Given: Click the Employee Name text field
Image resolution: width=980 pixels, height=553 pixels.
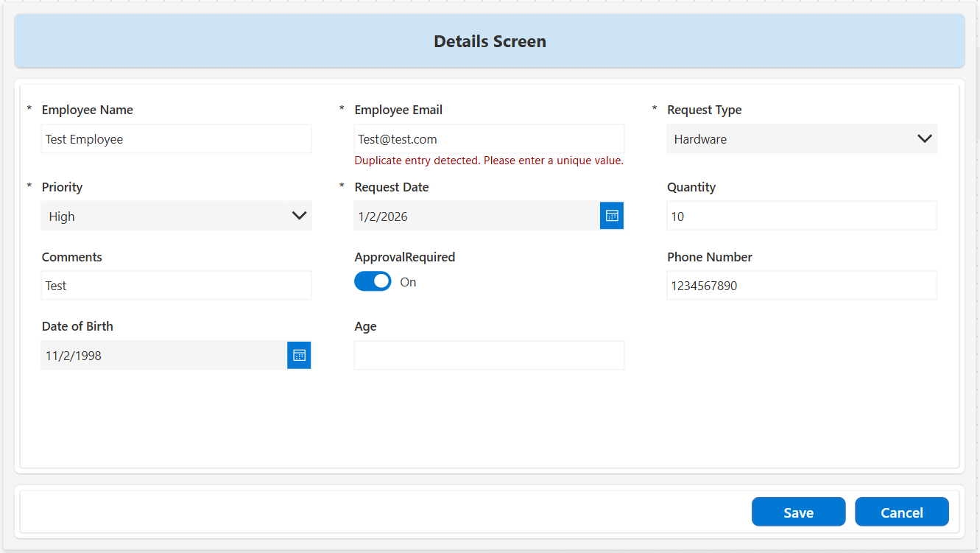Looking at the screenshot, I should (177, 139).
